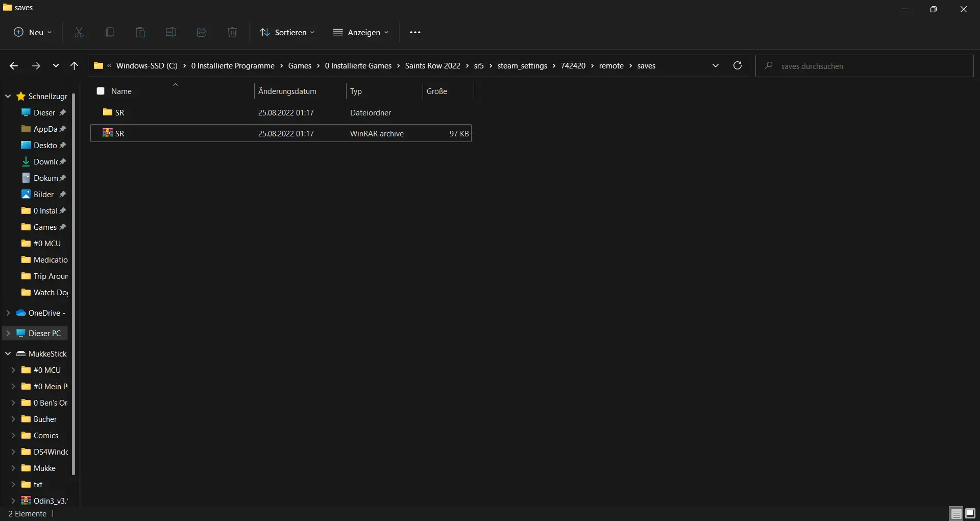Click the navigation pane vertical scrollbar
Image resolution: width=980 pixels, height=521 pixels.
click(73, 283)
